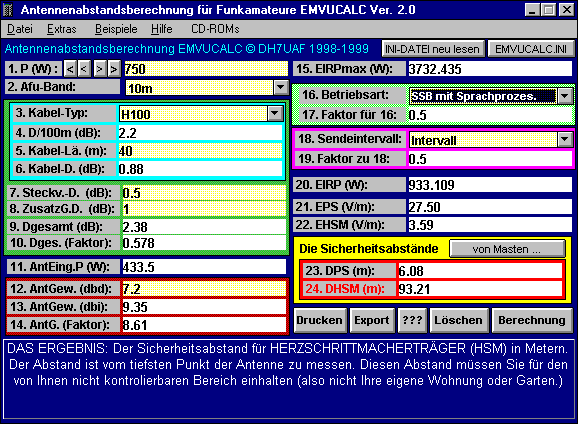Image resolution: width=578 pixels, height=424 pixels.
Task: Click DHSM field showing 93.21
Action: point(480,289)
